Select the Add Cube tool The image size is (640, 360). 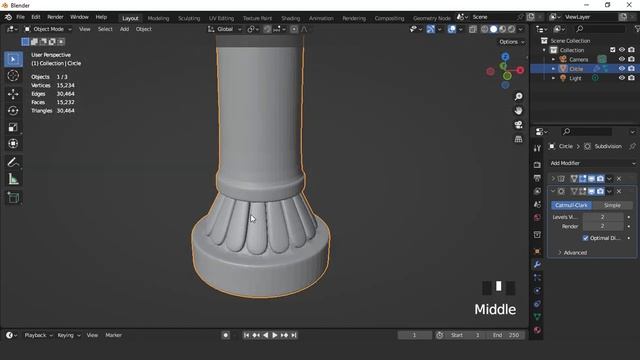(13, 198)
